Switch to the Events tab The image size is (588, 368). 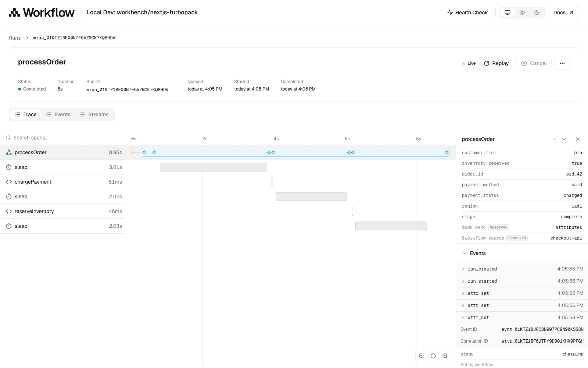pyautogui.click(x=58, y=114)
